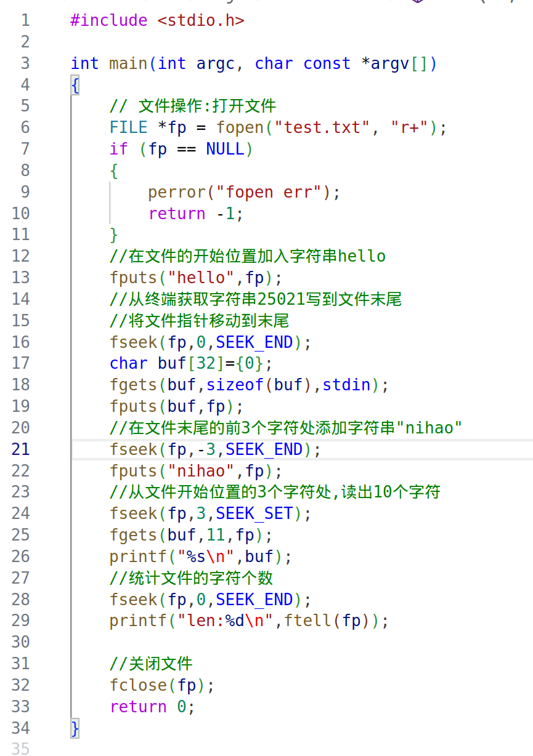The width and height of the screenshot is (533, 756).
Task: Click line number 21 in the gutter
Action: (x=21, y=449)
